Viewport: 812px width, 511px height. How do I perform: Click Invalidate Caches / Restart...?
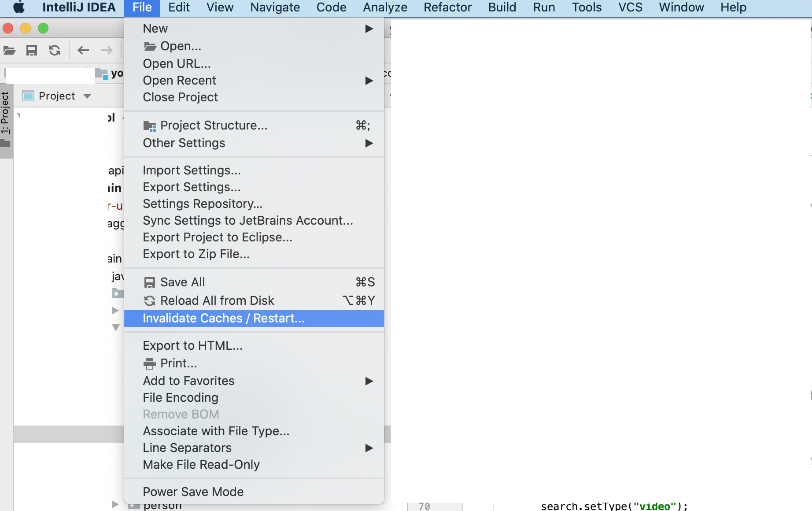tap(254, 318)
